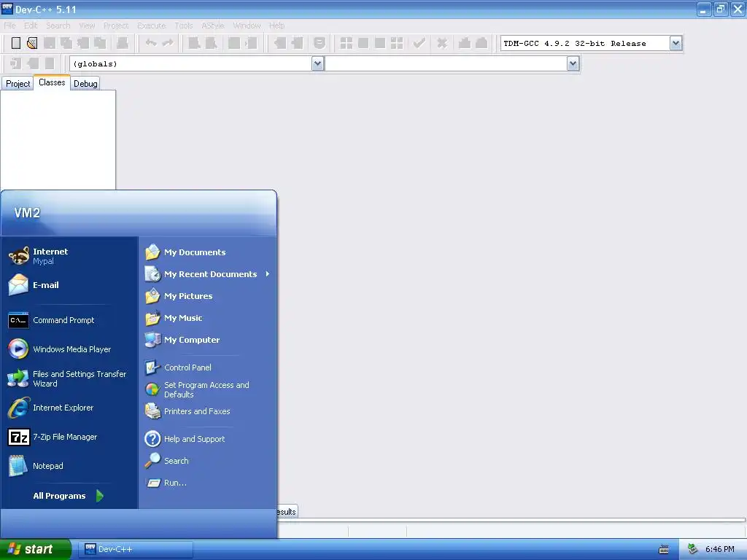Switch to the Debug tab
Screen dimensions: 747x560
coord(86,84)
